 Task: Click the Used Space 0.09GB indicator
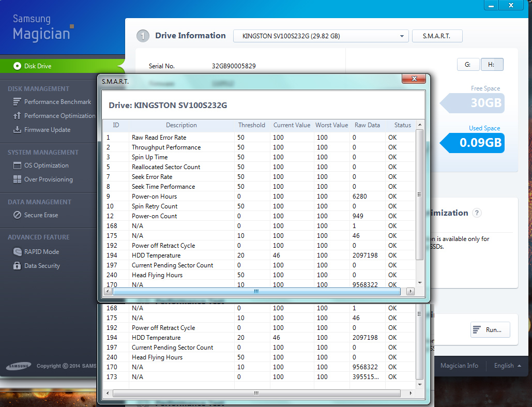pyautogui.click(x=473, y=143)
